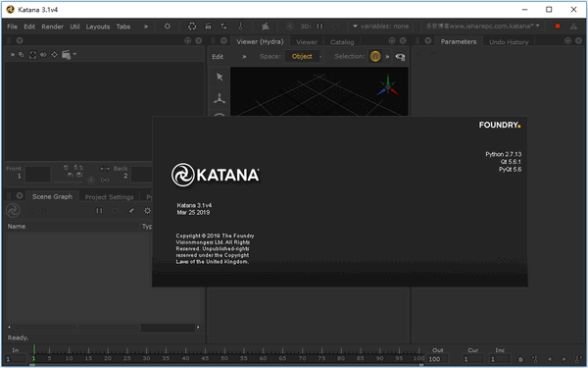Open the Layouts menu
The height and width of the screenshot is (368, 588).
[98, 26]
